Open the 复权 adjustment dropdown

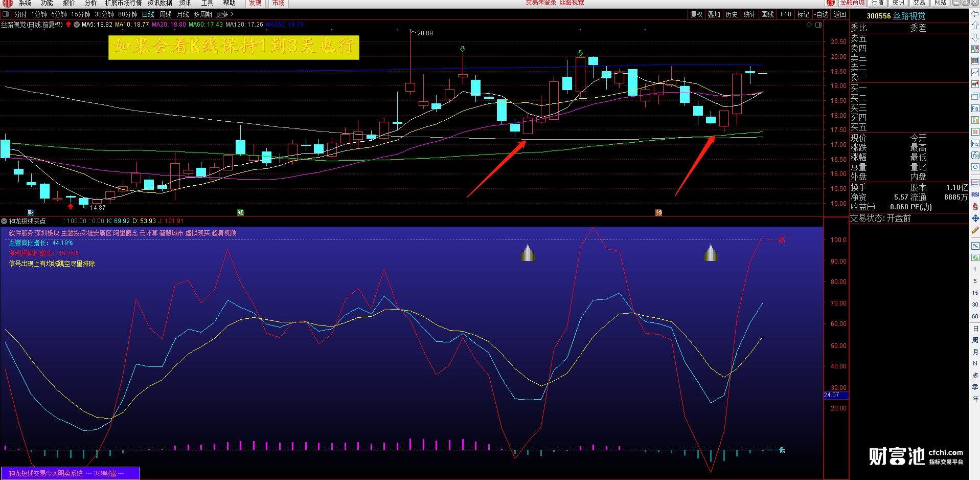coord(696,14)
